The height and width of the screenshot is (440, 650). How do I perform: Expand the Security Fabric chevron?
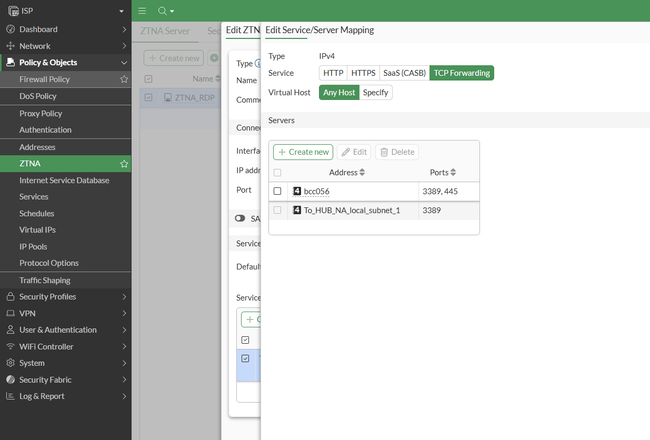tap(124, 379)
